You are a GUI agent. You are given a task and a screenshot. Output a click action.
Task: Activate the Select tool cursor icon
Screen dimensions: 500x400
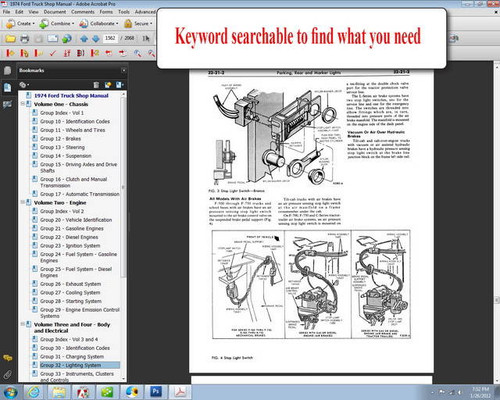tap(146, 39)
